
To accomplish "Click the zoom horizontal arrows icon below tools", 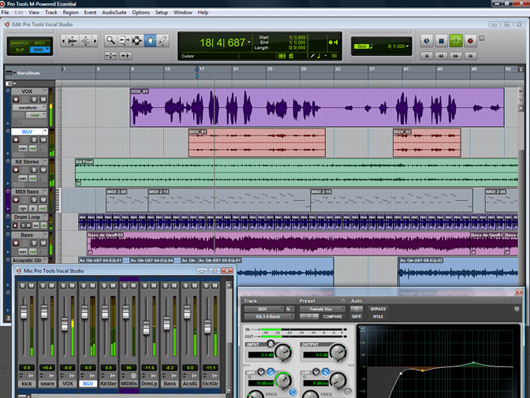I will point(111,55).
